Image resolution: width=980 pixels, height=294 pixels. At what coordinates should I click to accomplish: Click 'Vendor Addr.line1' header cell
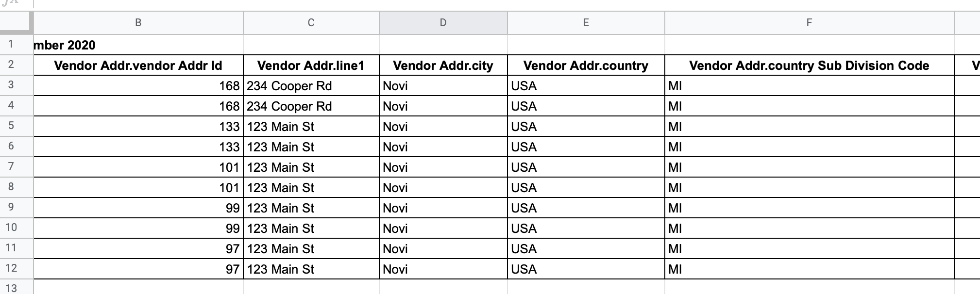click(311, 65)
